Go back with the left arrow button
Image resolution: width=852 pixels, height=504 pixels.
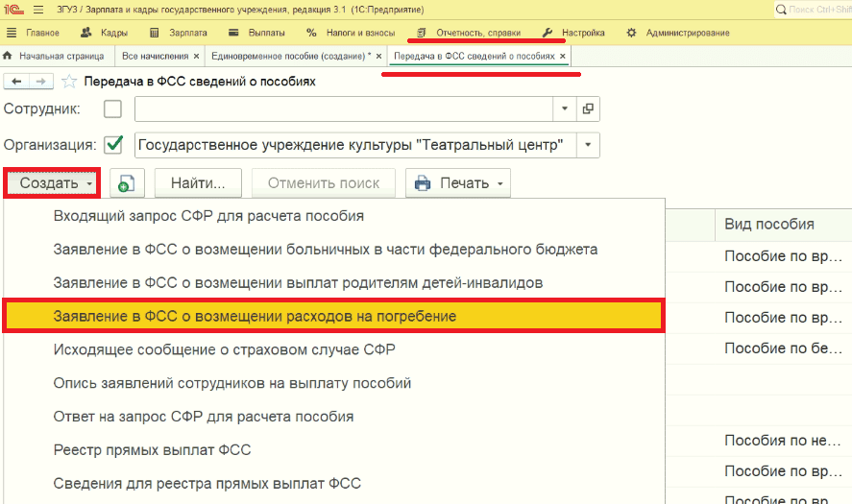(x=16, y=82)
